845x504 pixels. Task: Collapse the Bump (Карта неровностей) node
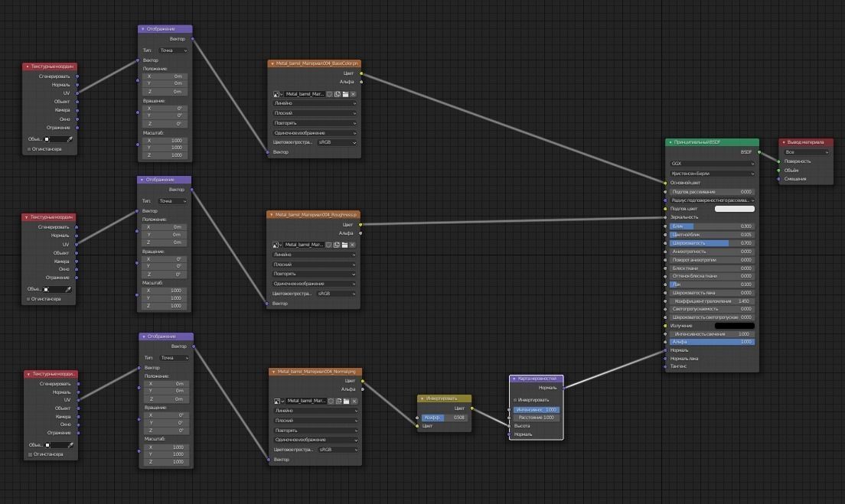click(514, 379)
